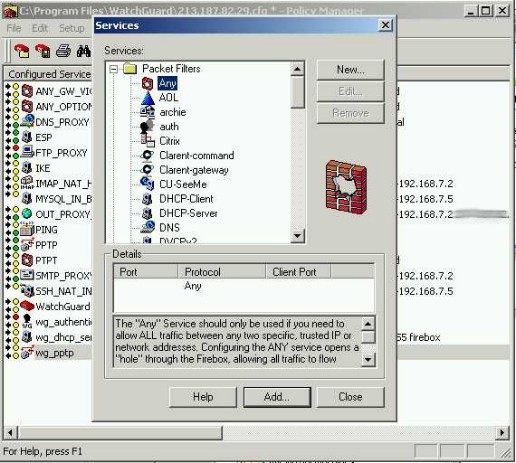Click the Client Port column header

pyautogui.click(x=298, y=272)
